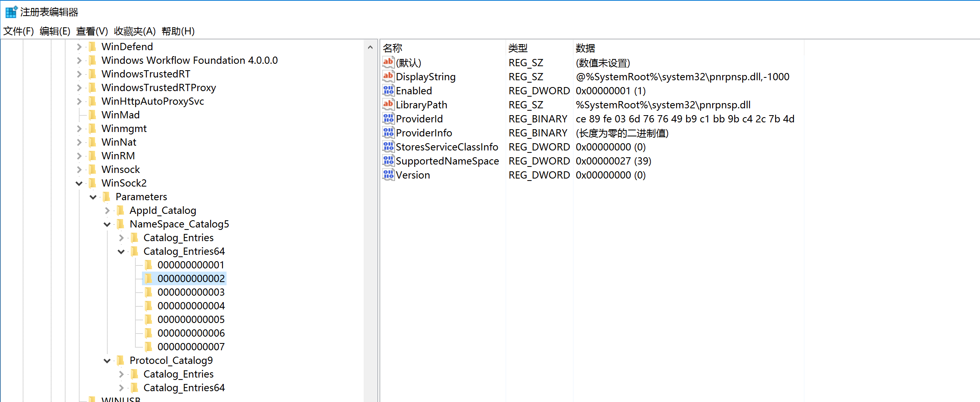Click the WinDefend folder icon
This screenshot has height=402, width=980.
coord(92,47)
